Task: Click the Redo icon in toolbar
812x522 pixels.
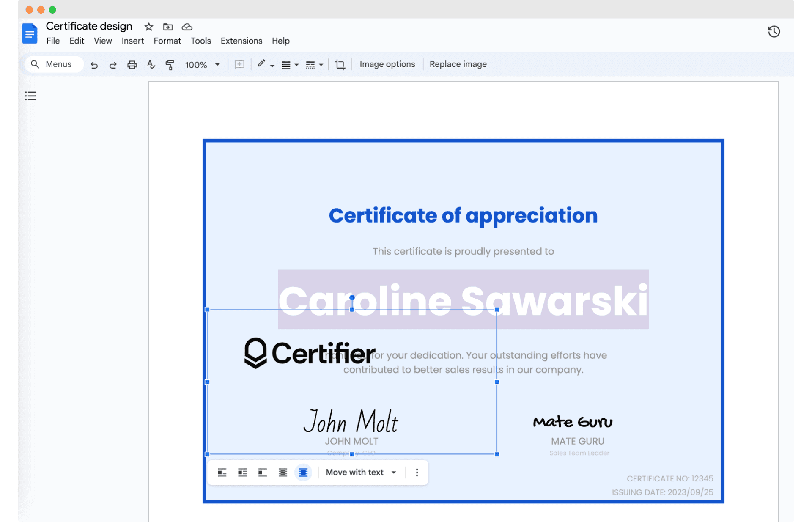Action: 112,64
